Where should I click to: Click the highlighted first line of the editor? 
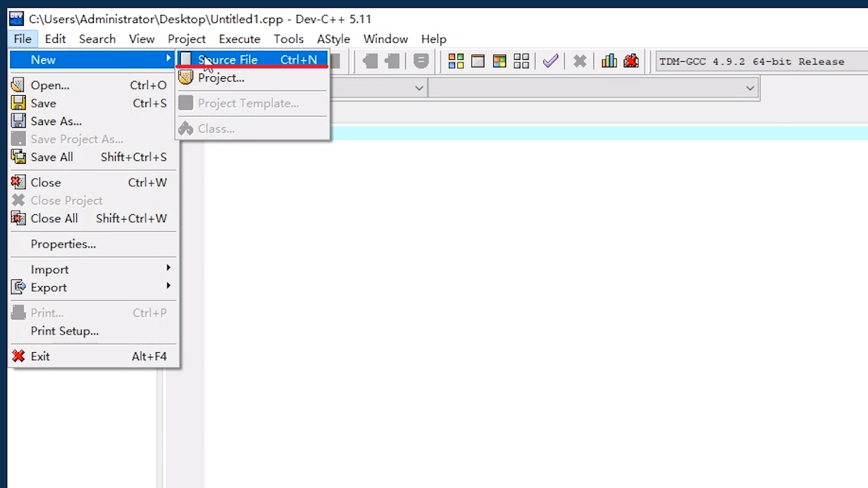[599, 133]
